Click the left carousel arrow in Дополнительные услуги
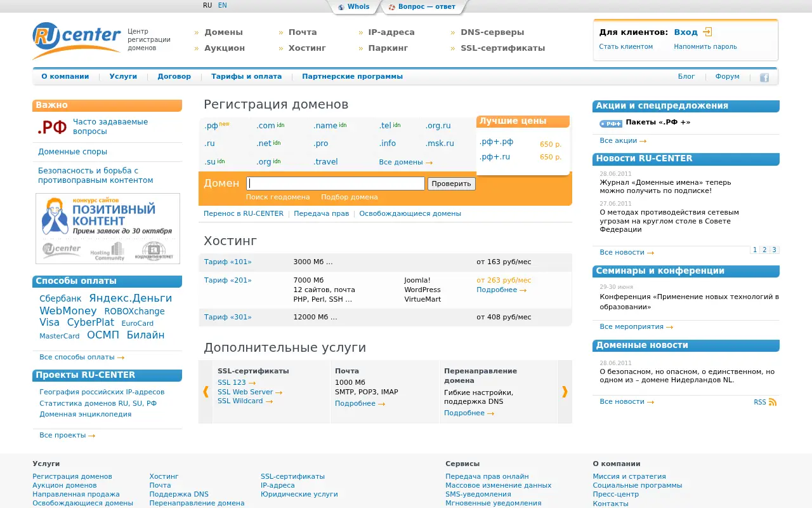Screen dimensions: 812x508 tap(206, 392)
